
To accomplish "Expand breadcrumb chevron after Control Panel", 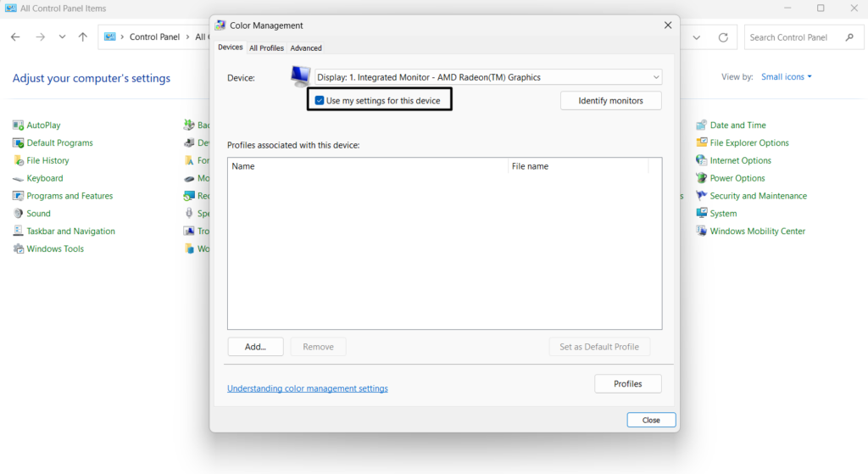I will point(187,37).
